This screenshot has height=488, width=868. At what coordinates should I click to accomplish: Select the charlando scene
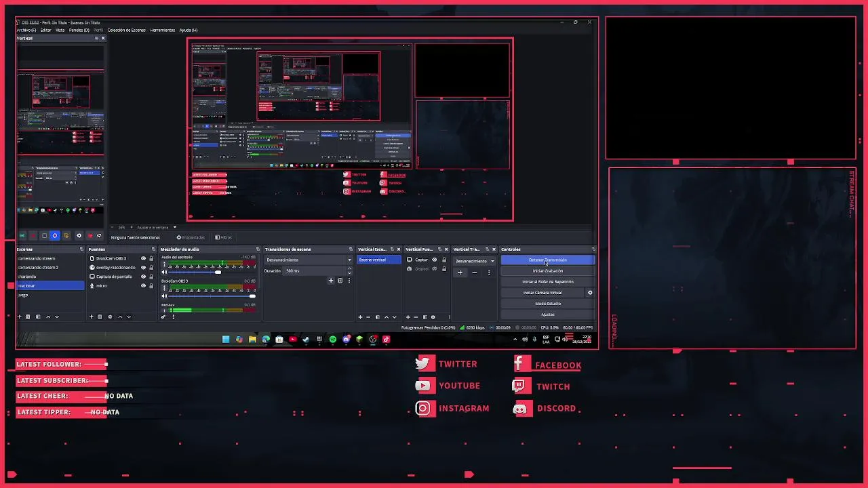click(x=50, y=277)
